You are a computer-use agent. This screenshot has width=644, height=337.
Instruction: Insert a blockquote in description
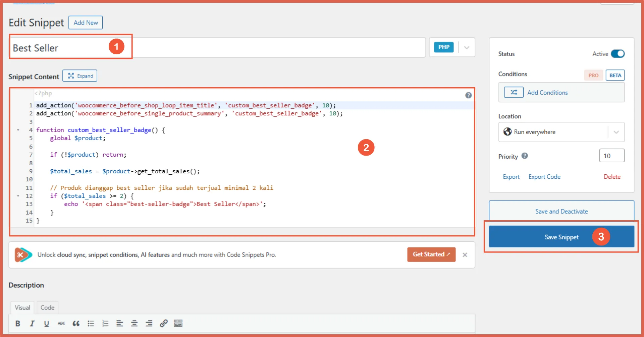(76, 323)
